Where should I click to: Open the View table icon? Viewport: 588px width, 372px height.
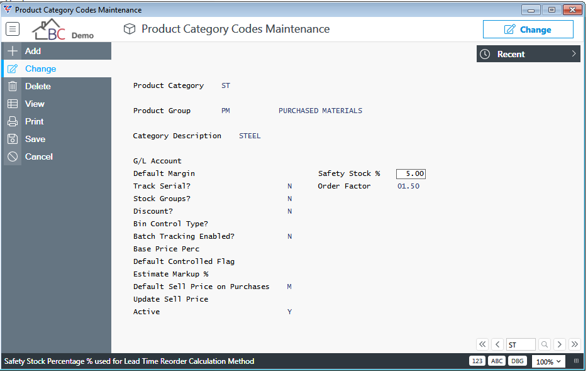click(x=13, y=104)
